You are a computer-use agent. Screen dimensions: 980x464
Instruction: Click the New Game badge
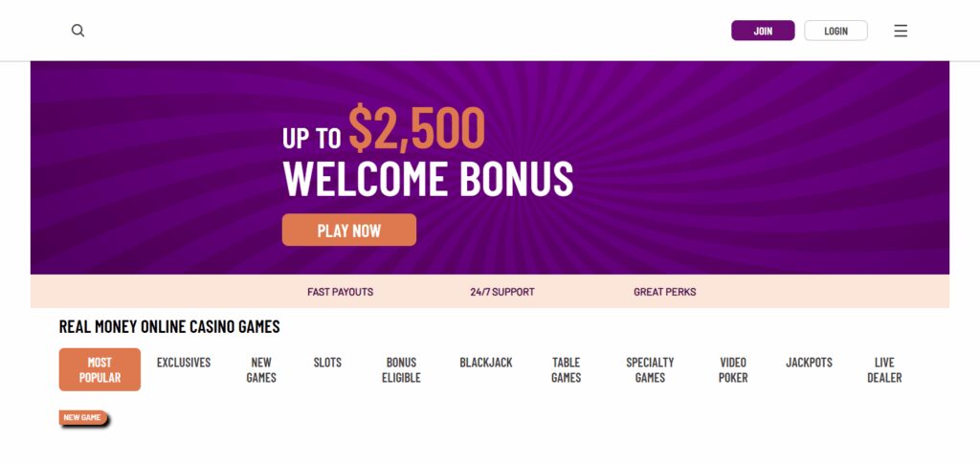(83, 418)
